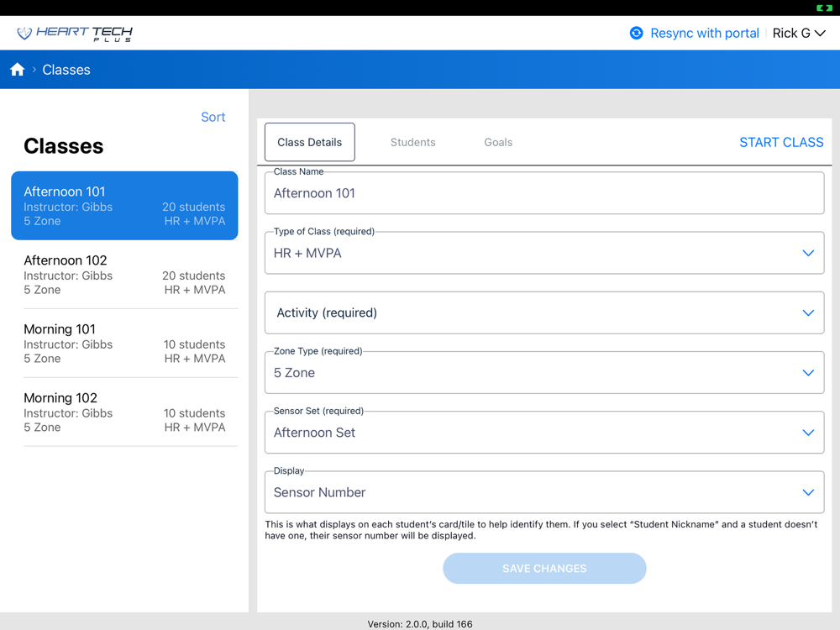Click the Sort link above class list
The image size is (840, 630).
tap(213, 117)
